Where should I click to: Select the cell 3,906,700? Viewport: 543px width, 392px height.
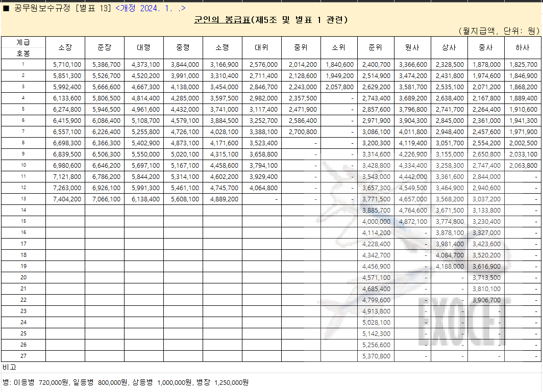click(486, 300)
